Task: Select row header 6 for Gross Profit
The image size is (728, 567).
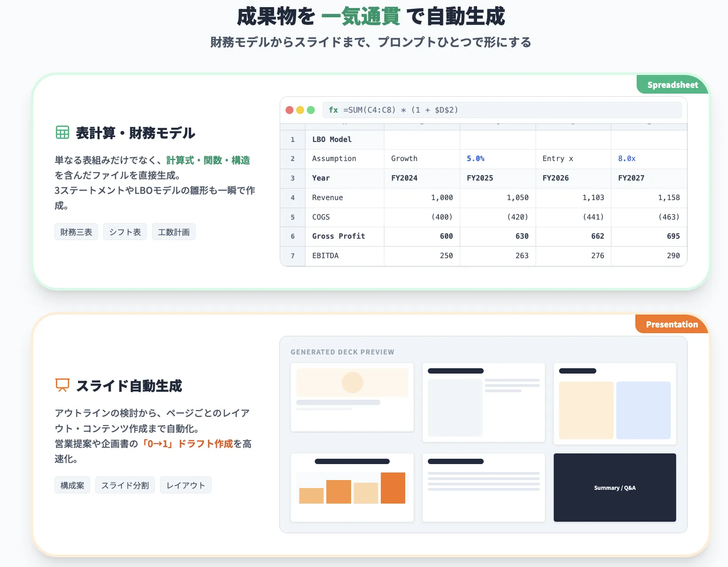Action: 293,236
